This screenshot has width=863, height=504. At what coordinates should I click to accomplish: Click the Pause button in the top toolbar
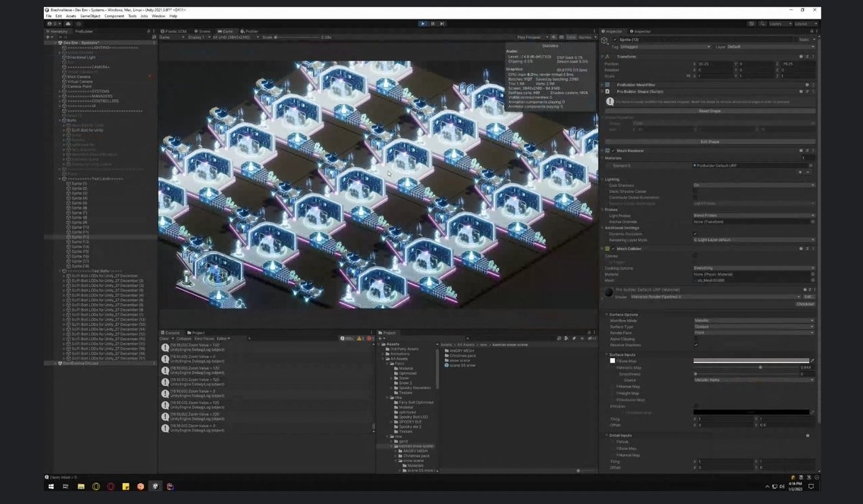(x=432, y=24)
